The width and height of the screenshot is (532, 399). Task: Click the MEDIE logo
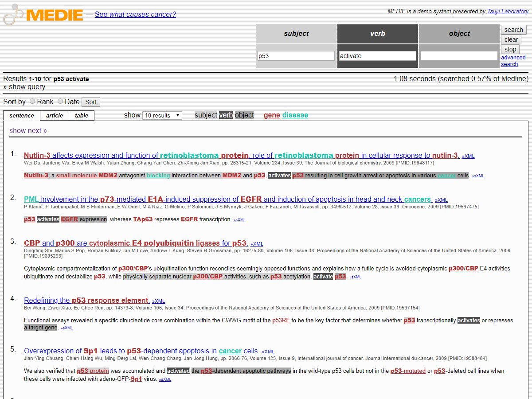[x=43, y=14]
